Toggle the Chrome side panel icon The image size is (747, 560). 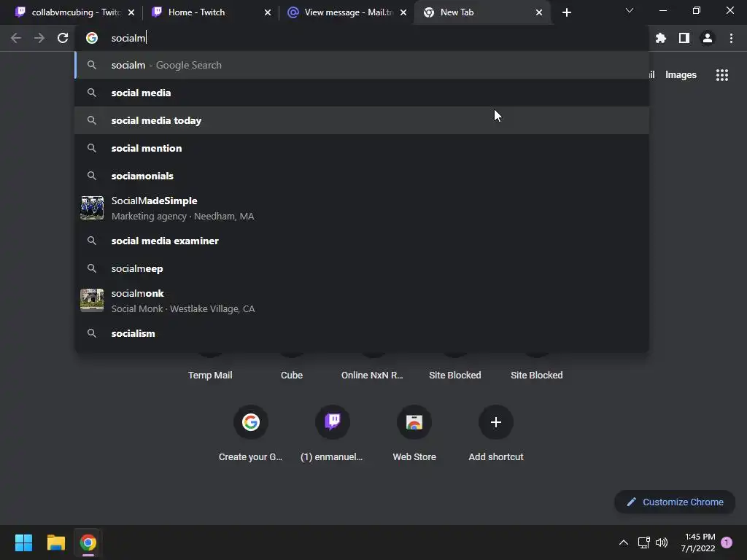click(684, 38)
